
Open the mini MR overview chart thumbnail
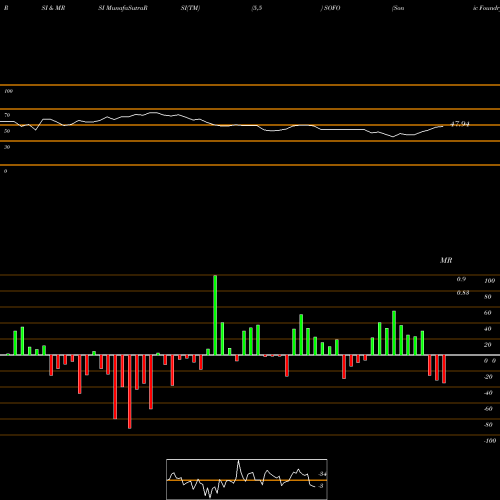pyautogui.click(x=247, y=479)
